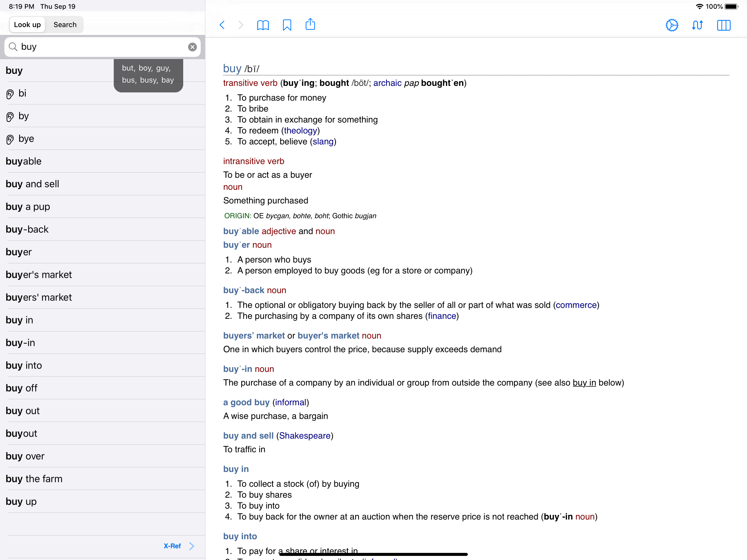Switch to Look up mode

27,25
